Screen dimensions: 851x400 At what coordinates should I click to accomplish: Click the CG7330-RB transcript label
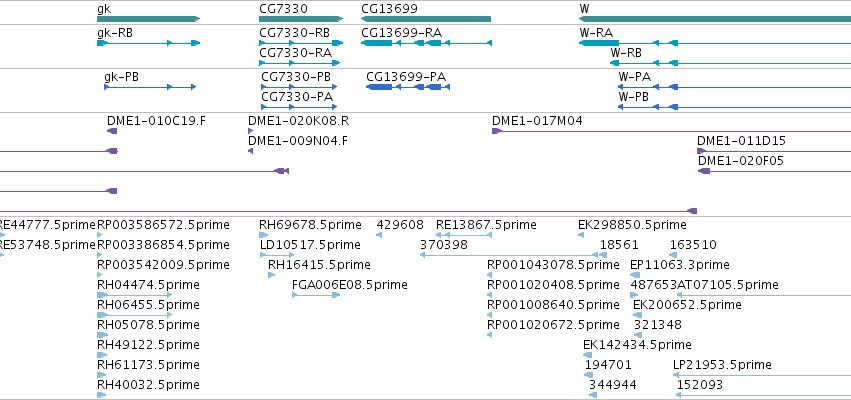click(294, 33)
